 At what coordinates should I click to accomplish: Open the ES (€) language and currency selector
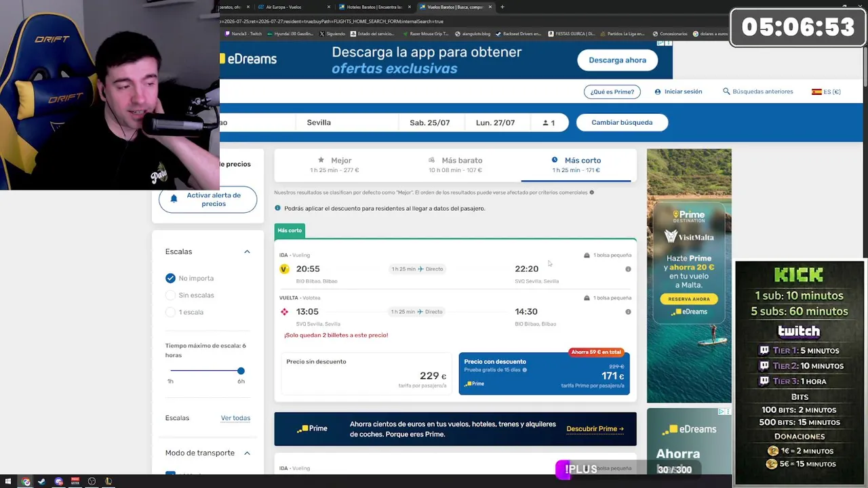click(x=826, y=91)
